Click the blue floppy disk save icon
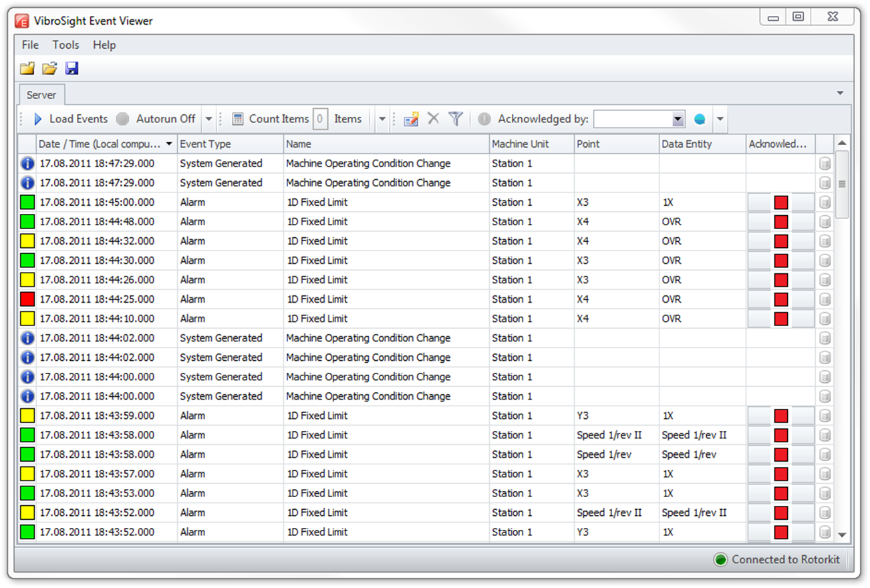The height and width of the screenshot is (588, 870). [x=71, y=68]
